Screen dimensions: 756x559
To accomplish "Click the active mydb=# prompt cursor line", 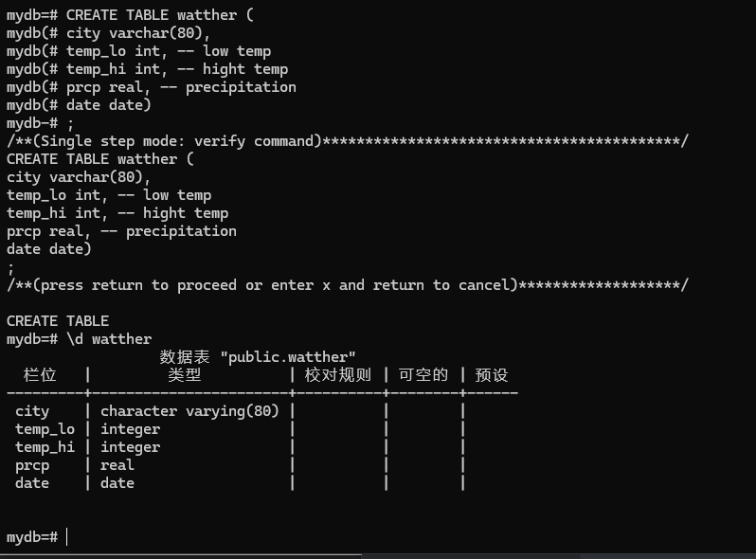I will click(38, 537).
